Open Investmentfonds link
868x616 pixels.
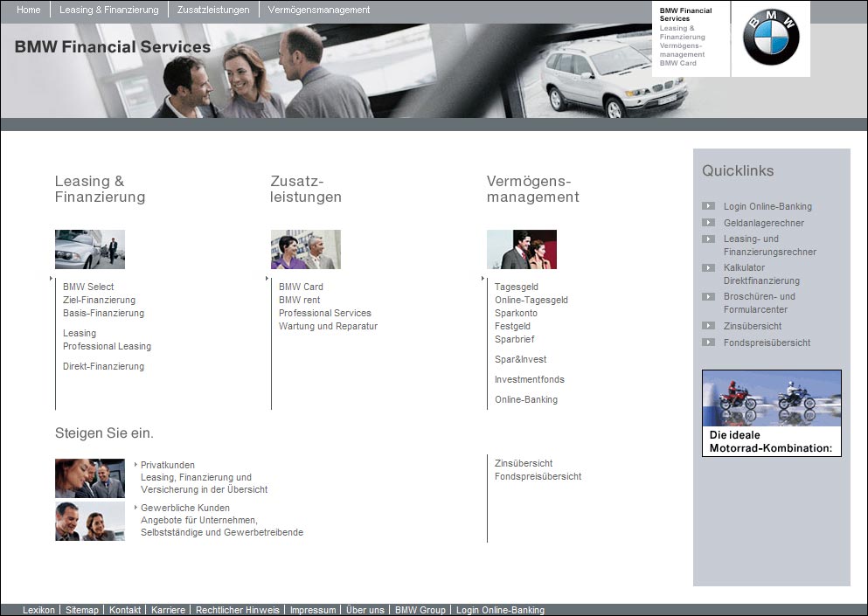point(529,380)
